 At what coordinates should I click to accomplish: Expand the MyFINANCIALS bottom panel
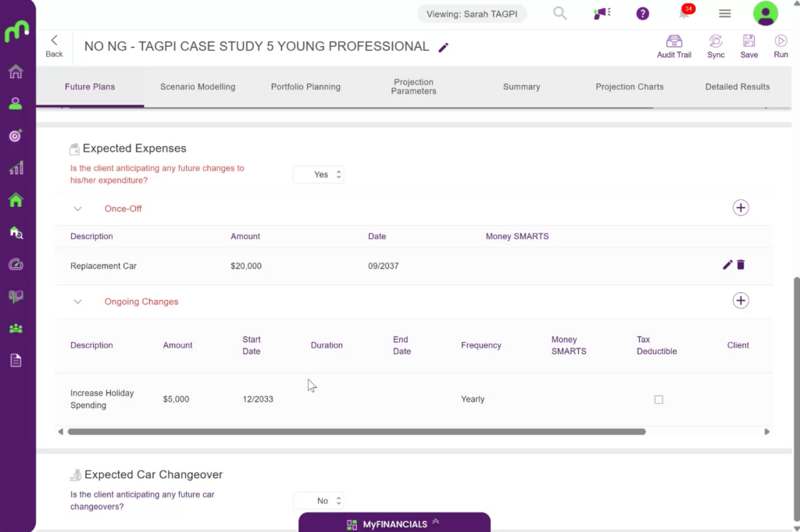pyautogui.click(x=395, y=523)
